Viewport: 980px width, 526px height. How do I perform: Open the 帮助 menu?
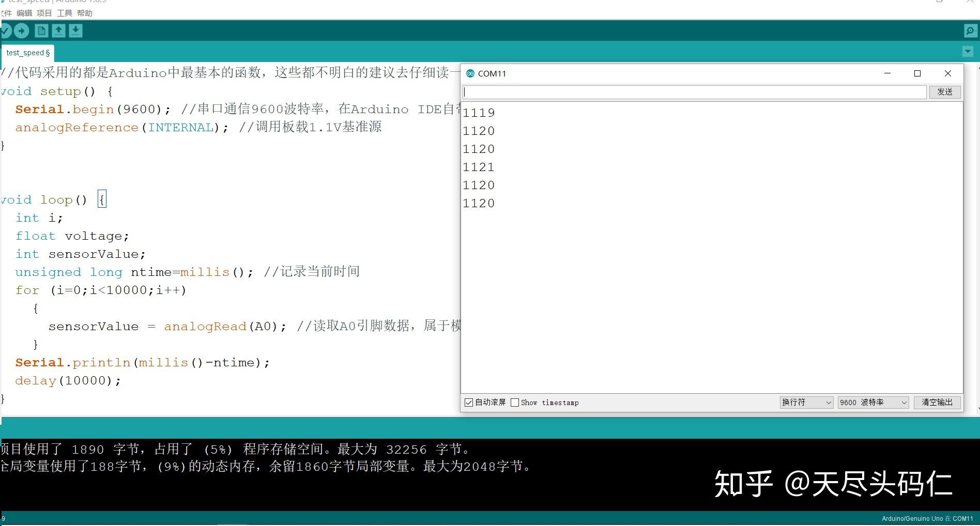(x=85, y=13)
